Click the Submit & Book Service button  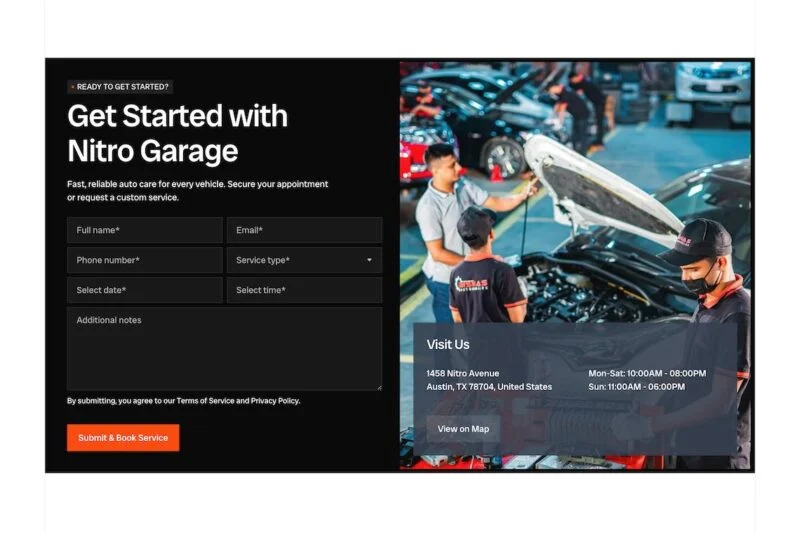[123, 438]
